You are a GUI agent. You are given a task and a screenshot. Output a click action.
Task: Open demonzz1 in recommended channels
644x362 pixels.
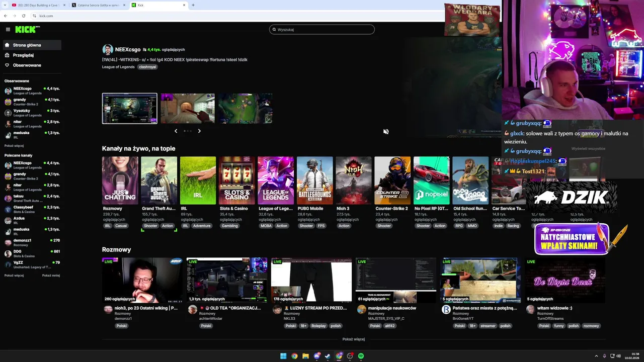pos(32,242)
